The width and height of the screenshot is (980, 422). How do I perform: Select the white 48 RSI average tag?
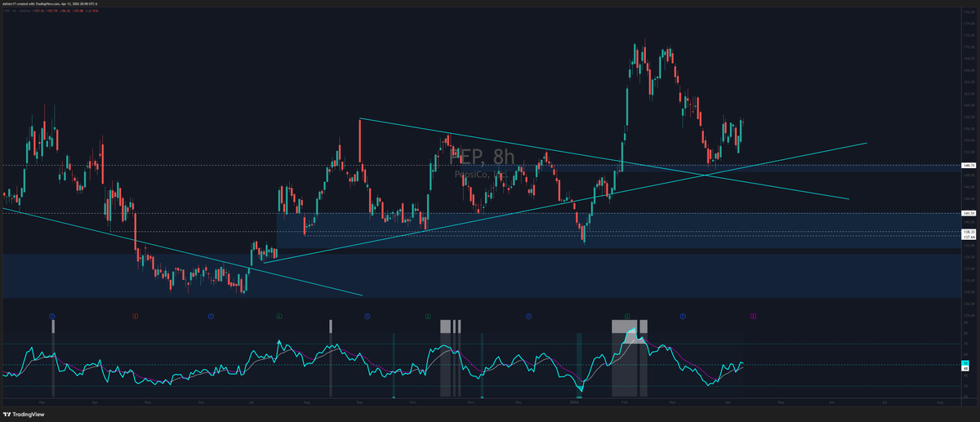(x=965, y=368)
